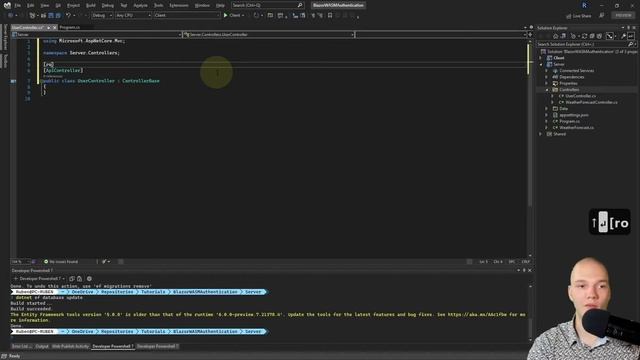Screen dimensions: 640x360
Task: Click the PREVIEW button
Action: tap(623, 15)
